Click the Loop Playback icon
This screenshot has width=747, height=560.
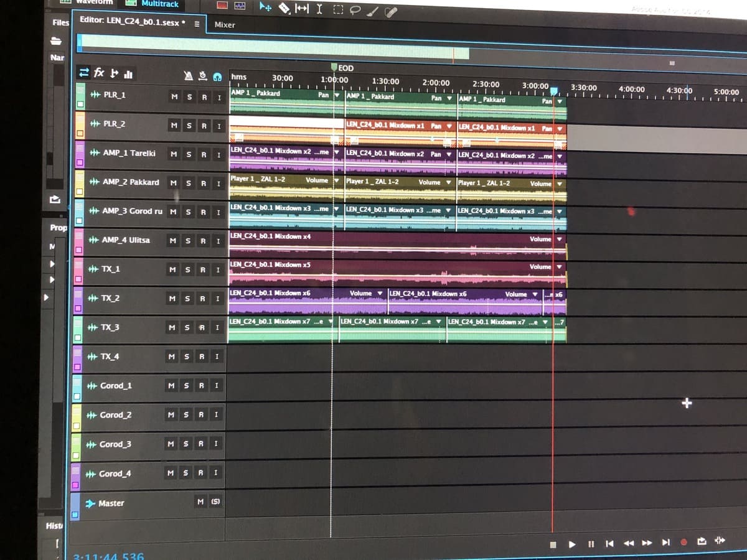point(702,543)
